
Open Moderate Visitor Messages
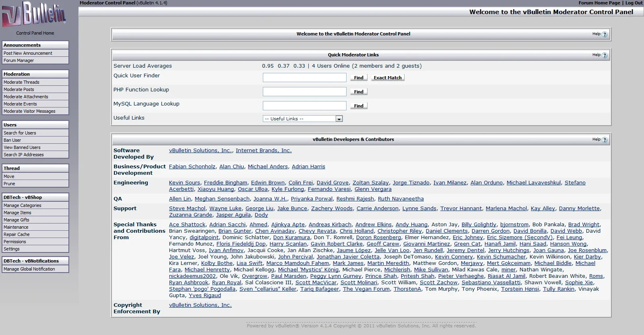tap(35, 111)
